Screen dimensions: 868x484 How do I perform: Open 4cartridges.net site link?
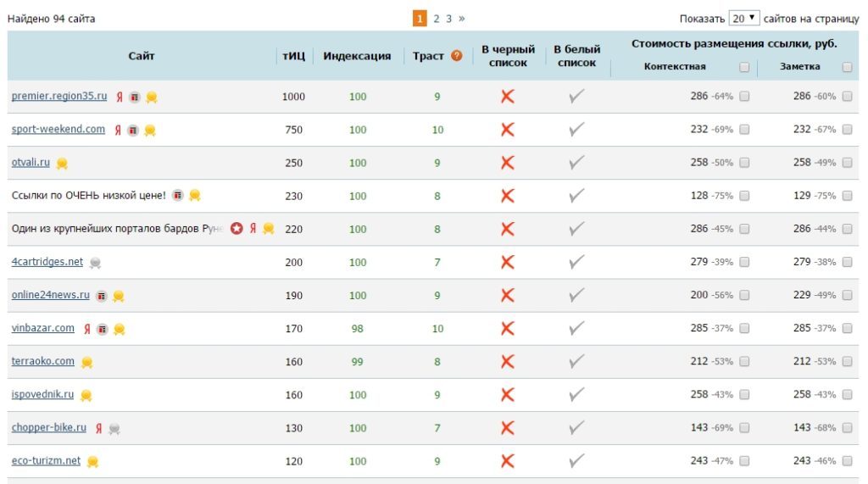[x=47, y=261]
